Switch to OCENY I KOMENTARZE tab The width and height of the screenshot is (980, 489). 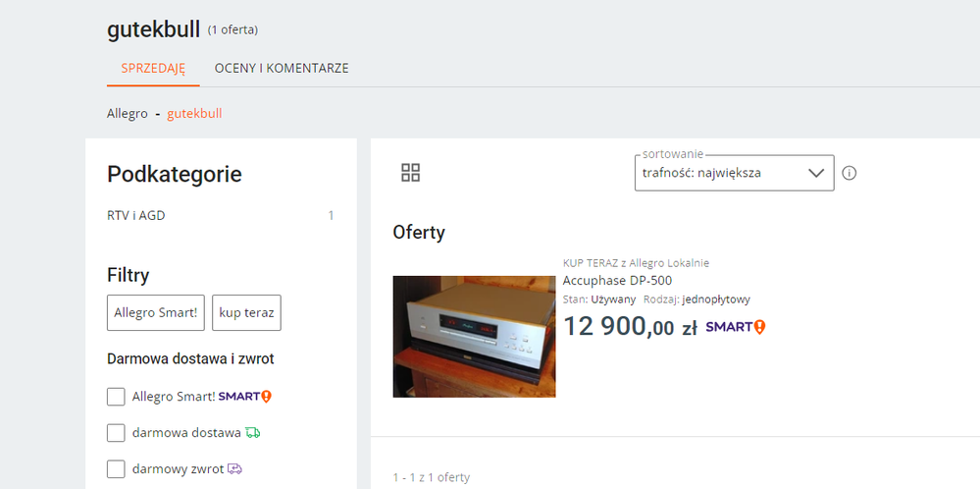pos(282,69)
